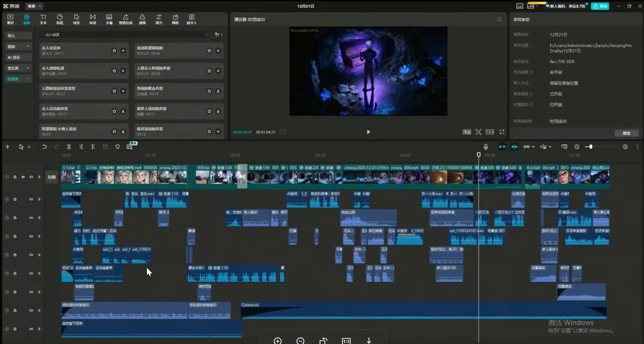Toggle the auto-snap timeline option
Image resolution: width=644 pixels, height=344 pixels.
coord(514,147)
